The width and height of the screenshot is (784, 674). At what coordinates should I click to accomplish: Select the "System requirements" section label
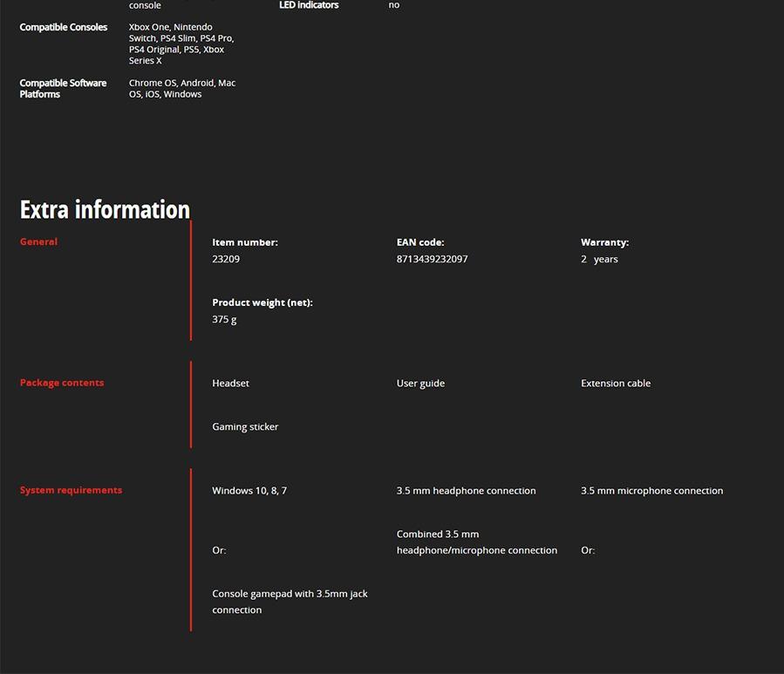pyautogui.click(x=71, y=490)
